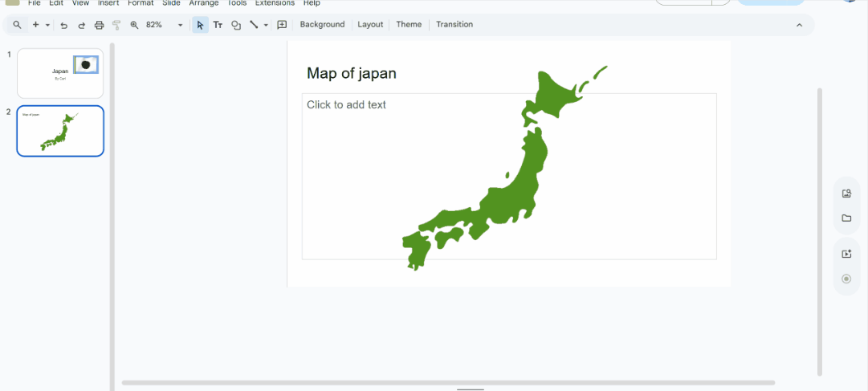
Task: Select slide 2 thumbnail with map
Action: click(x=60, y=131)
